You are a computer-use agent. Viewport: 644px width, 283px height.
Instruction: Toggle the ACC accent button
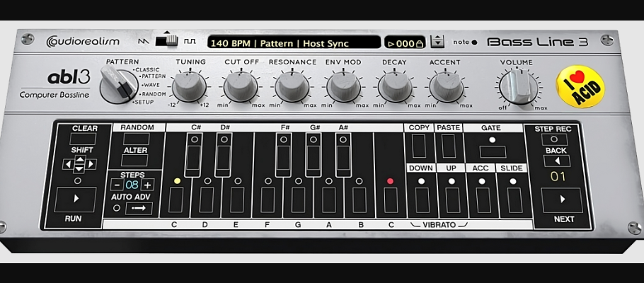[x=483, y=200]
